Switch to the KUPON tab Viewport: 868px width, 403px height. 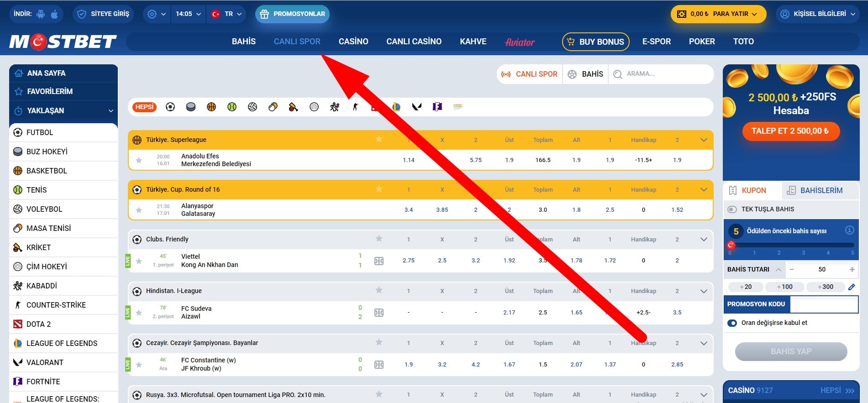point(753,190)
